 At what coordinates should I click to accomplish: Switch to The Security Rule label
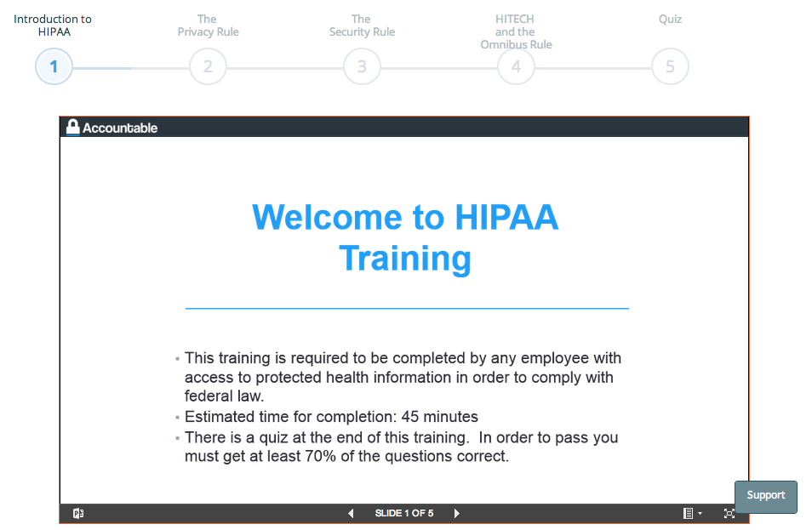coord(362,26)
